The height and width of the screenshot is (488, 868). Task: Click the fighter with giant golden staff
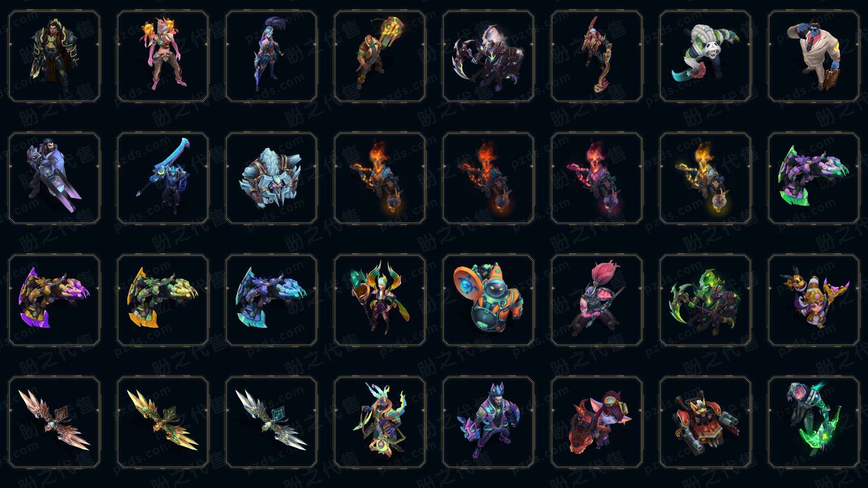(x=380, y=56)
